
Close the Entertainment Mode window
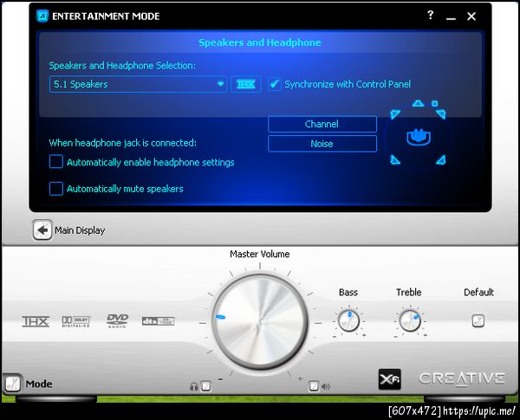coord(471,16)
